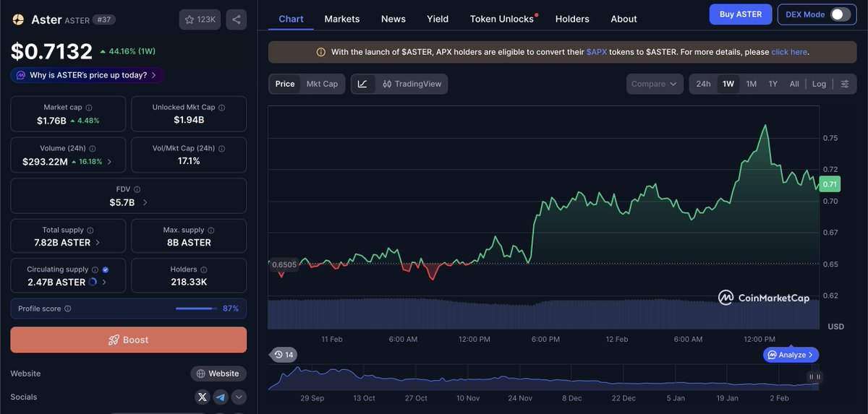Click the circulating supply progress ring
Viewport: 868px width, 414px height.
point(93,282)
